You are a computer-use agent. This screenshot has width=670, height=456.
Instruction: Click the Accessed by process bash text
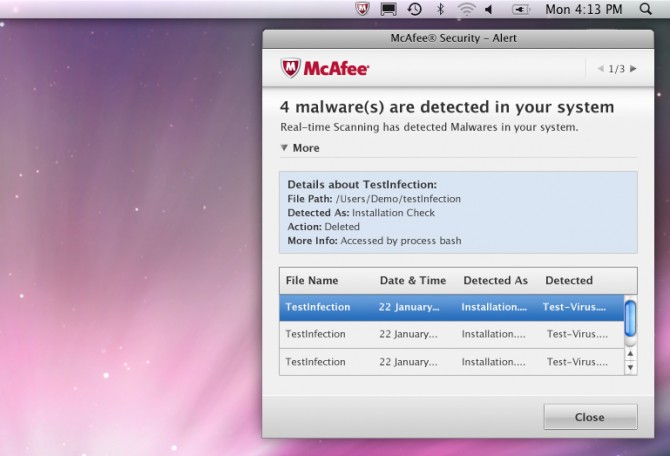click(x=401, y=241)
